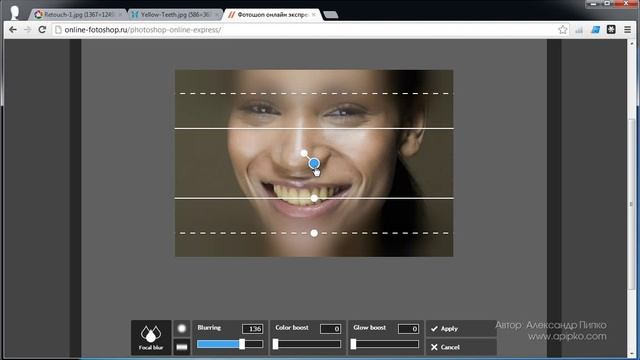The image size is (640, 360).
Task: Reload the current page
Action: (x=42, y=30)
